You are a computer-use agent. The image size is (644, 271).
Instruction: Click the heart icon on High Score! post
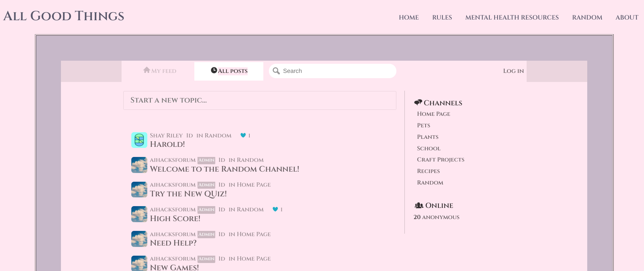coord(275,209)
